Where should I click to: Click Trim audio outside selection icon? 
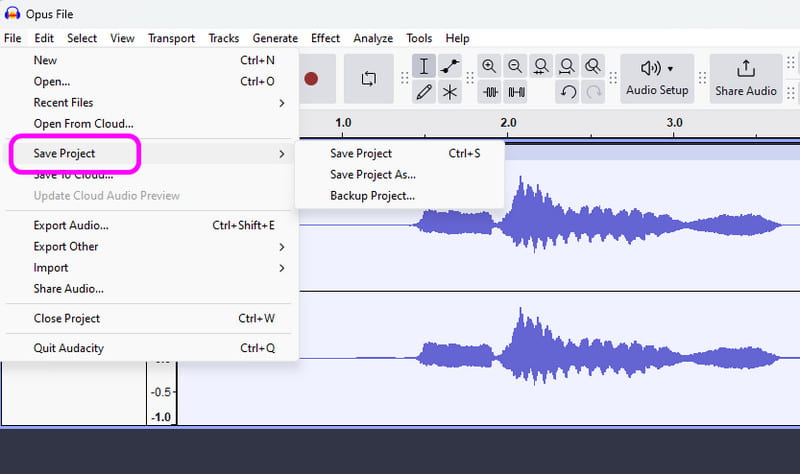(x=490, y=92)
